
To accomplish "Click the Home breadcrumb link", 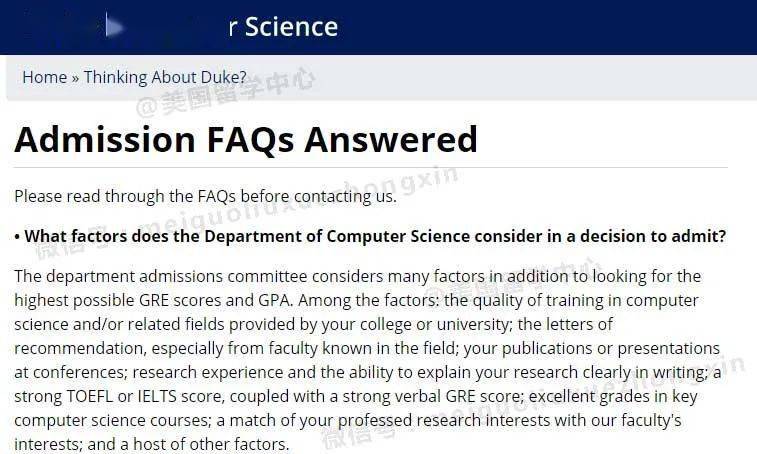I will click(x=45, y=77).
